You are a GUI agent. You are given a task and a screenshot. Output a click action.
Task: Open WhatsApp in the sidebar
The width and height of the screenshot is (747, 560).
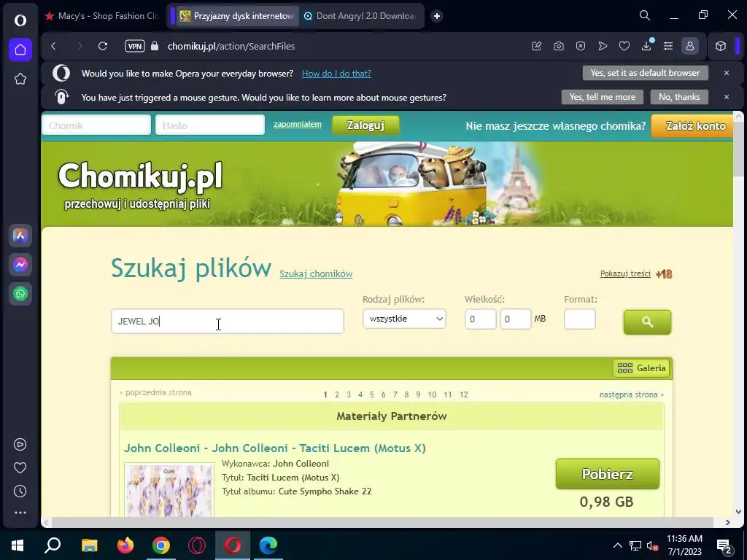pos(20,293)
